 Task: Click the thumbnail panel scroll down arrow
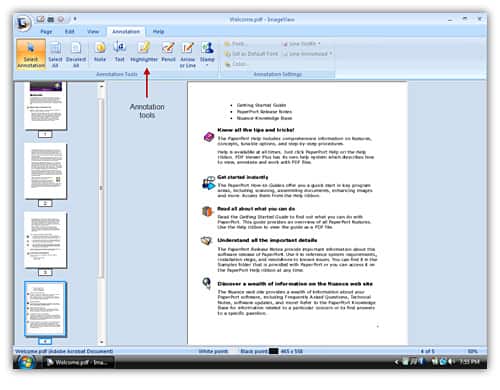pyautogui.click(x=102, y=342)
